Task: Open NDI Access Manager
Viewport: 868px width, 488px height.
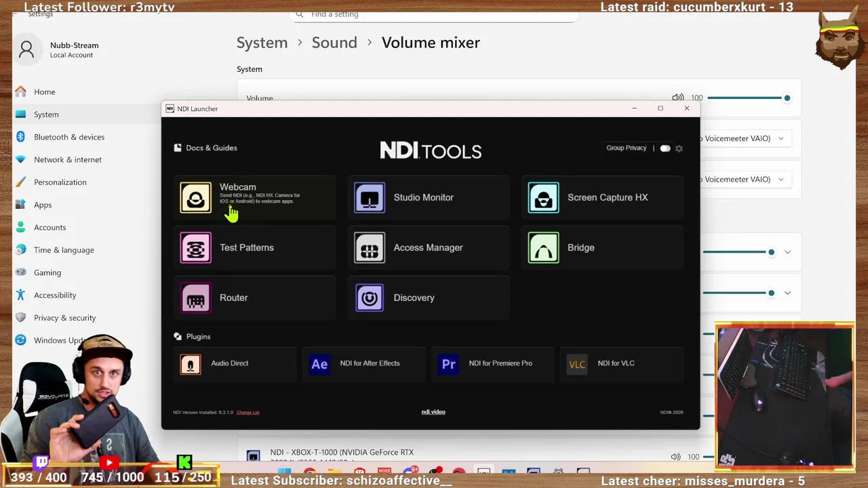Action: click(x=428, y=247)
